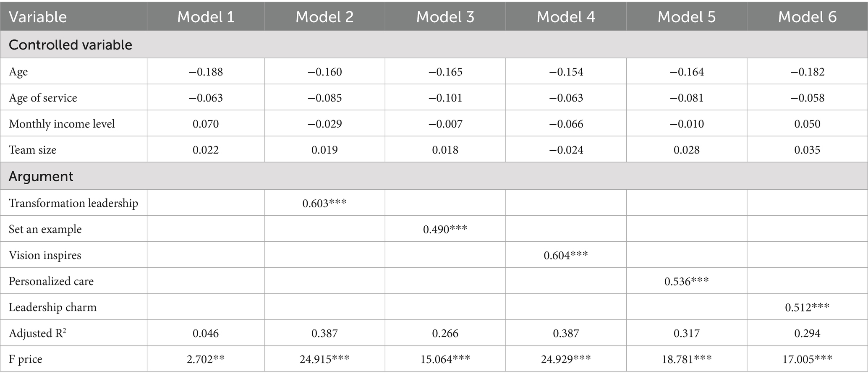Click the Team size row label
Screen dimensions: 868x379
click(x=32, y=150)
